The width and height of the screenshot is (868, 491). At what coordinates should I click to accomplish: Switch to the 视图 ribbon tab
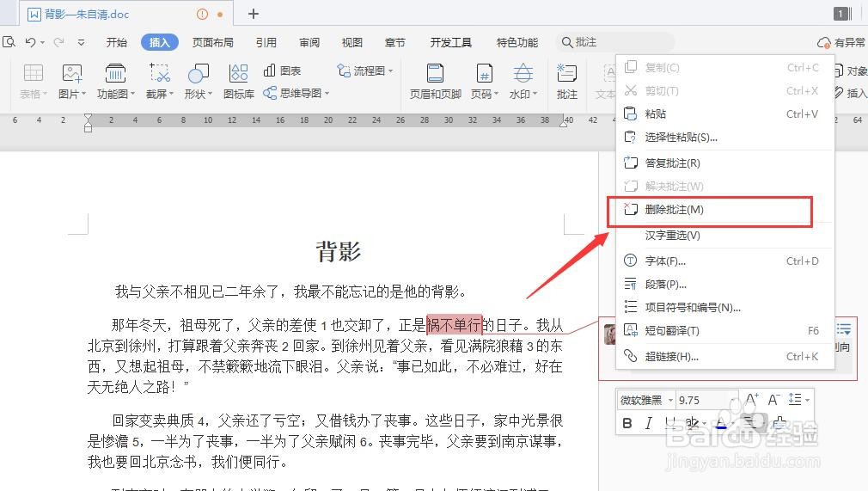coord(352,42)
